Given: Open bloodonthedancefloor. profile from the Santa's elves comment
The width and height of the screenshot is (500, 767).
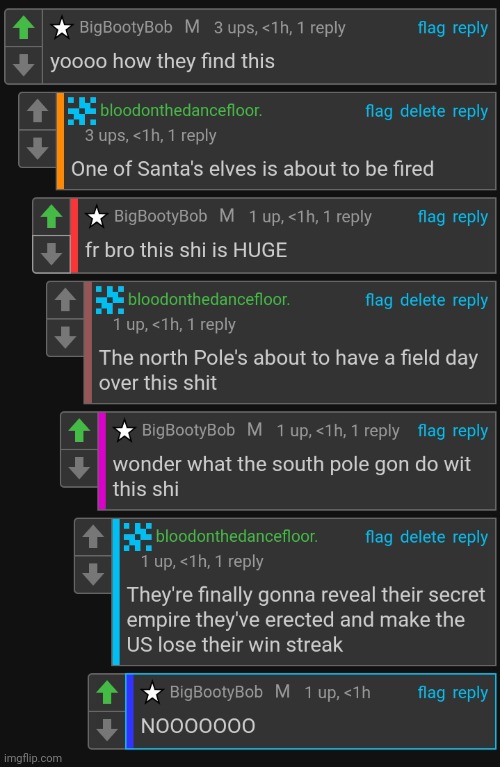Looking at the screenshot, I should (x=181, y=111).
